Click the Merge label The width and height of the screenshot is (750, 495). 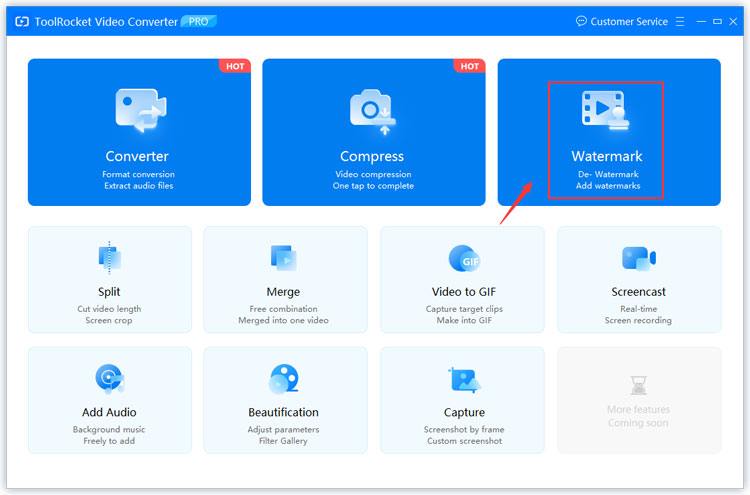[283, 292]
